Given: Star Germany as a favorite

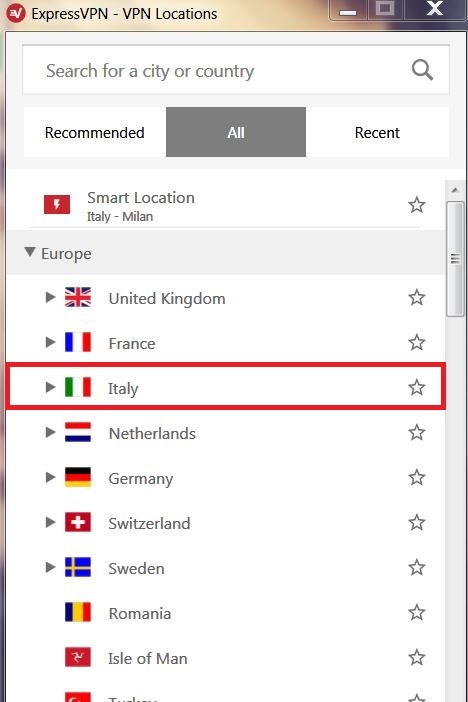Looking at the screenshot, I should [416, 477].
